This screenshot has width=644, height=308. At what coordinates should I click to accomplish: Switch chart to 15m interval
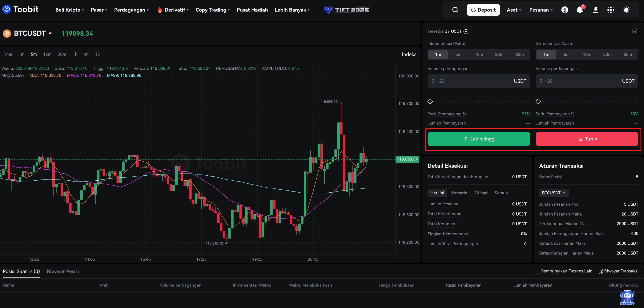47,54
